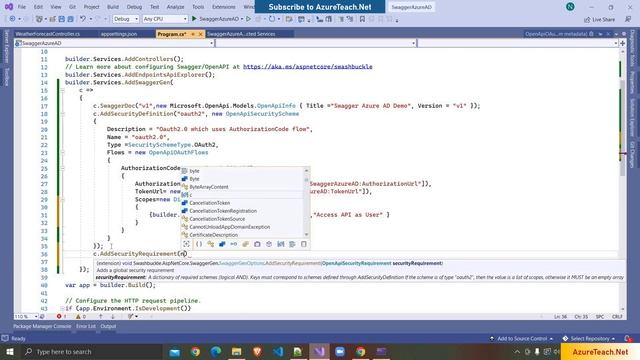Screen dimensions: 640x360
Task: Open the Debug configuration dropdown
Action: (125, 19)
